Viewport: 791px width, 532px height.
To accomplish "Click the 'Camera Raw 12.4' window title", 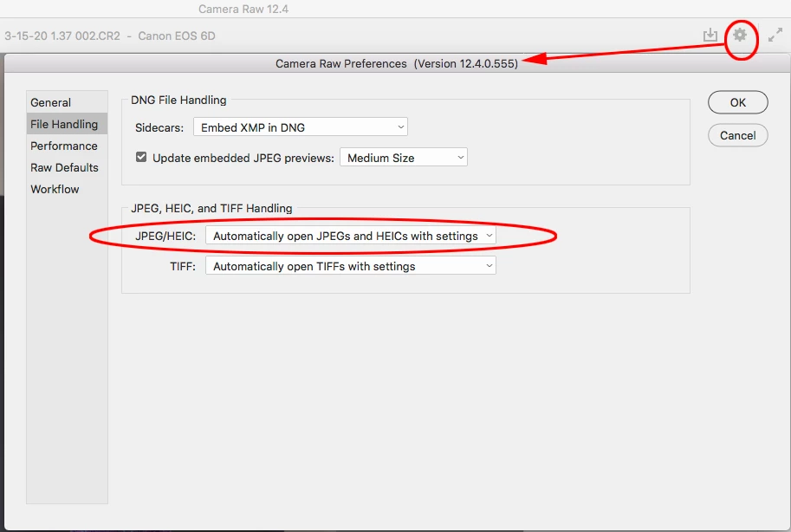I will point(243,9).
